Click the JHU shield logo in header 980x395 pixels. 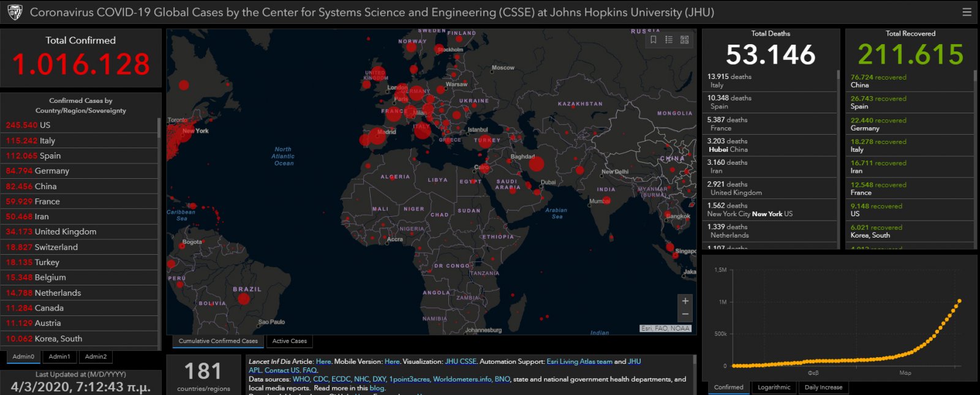(15, 12)
